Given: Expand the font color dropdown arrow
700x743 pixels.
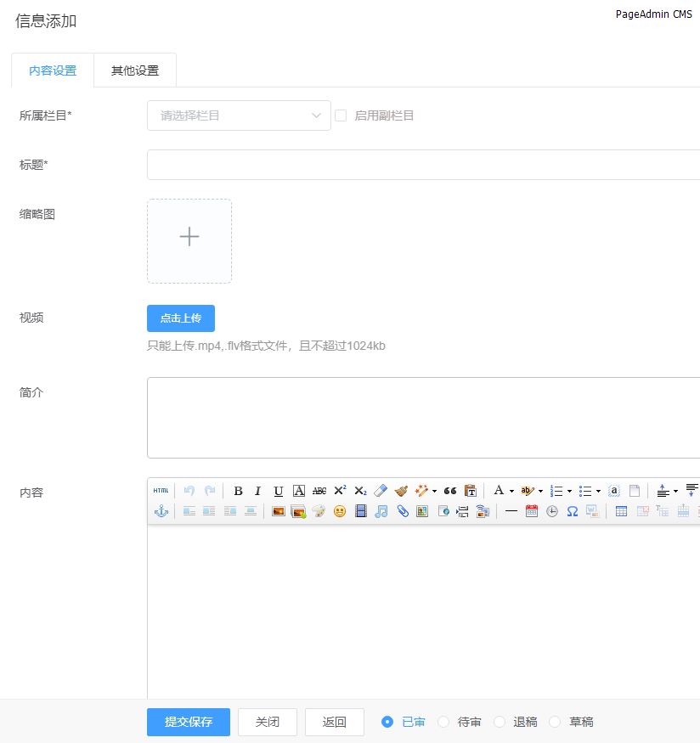Looking at the screenshot, I should coord(511,491).
